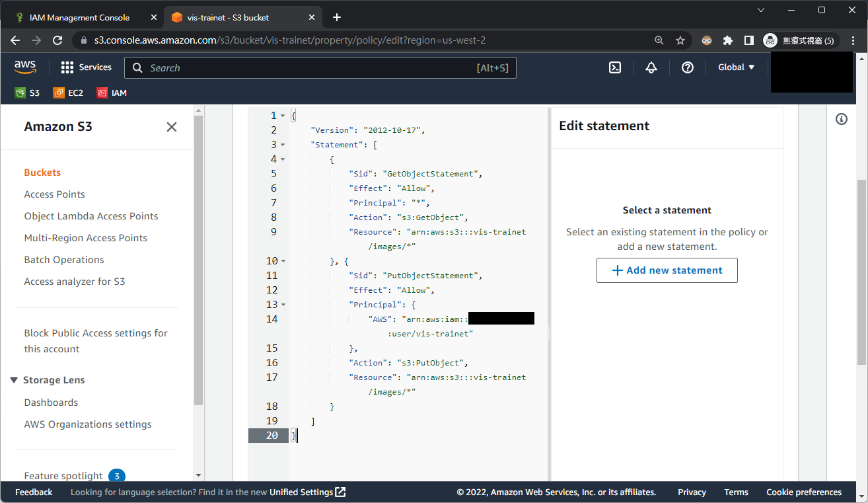Viewport: 868px width, 503px height.
Task: Click the line number 20 gutter
Action: (x=268, y=436)
